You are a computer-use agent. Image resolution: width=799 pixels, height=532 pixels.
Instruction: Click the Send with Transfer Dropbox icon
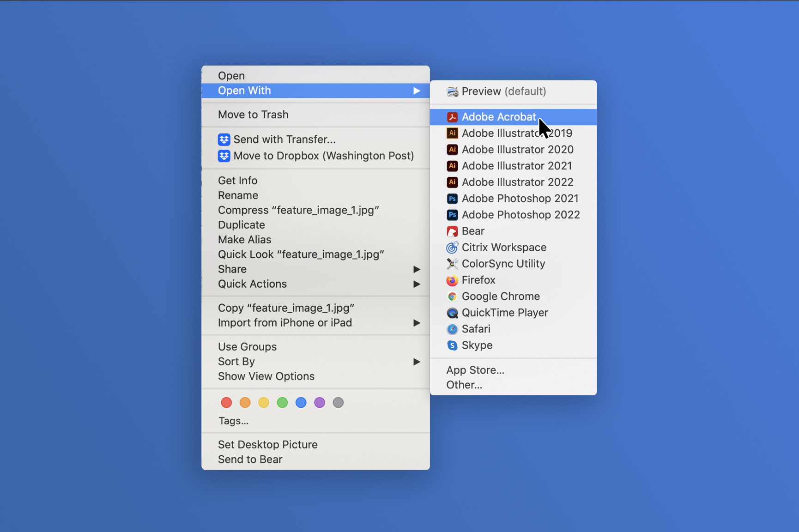(x=224, y=139)
